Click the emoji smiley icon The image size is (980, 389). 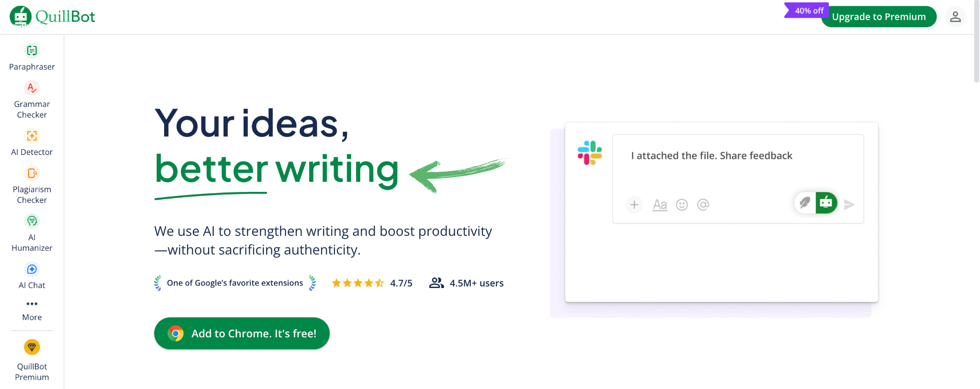682,205
